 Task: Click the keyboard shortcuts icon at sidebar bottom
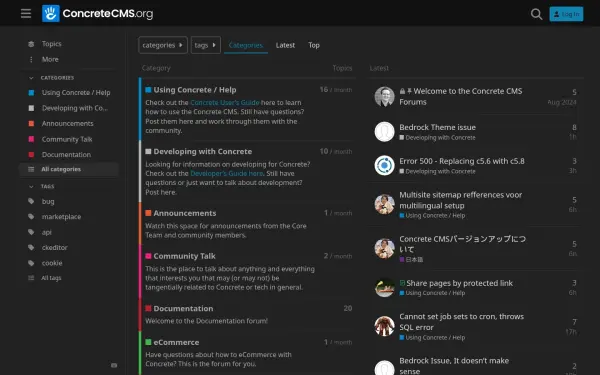click(114, 365)
